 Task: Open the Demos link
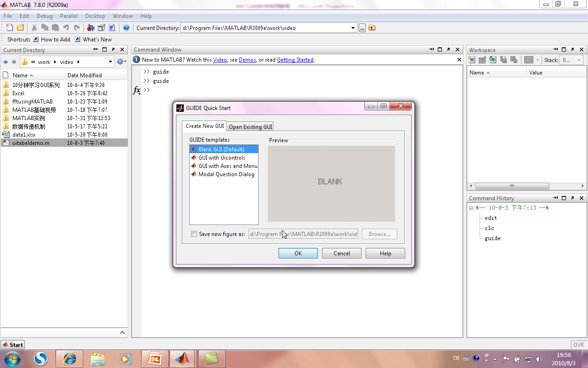click(x=247, y=60)
